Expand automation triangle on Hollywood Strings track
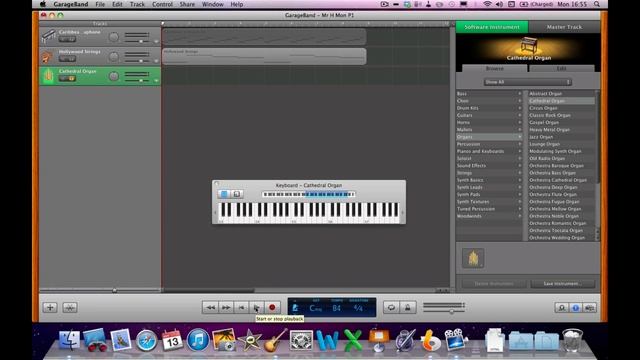Image resolution: width=640 pixels, height=360 pixels. (x=156, y=61)
